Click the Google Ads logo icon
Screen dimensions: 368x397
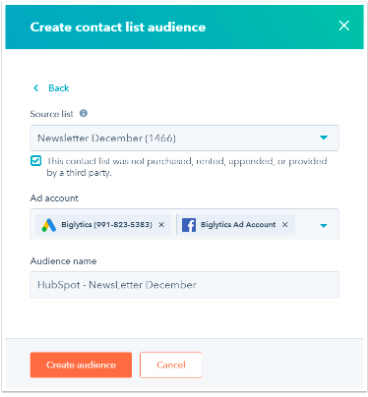(49, 225)
